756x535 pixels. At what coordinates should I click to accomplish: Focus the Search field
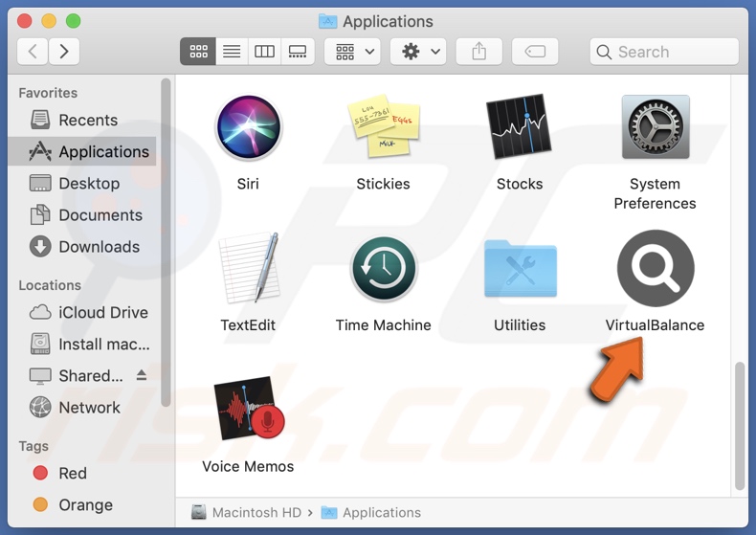tap(664, 51)
